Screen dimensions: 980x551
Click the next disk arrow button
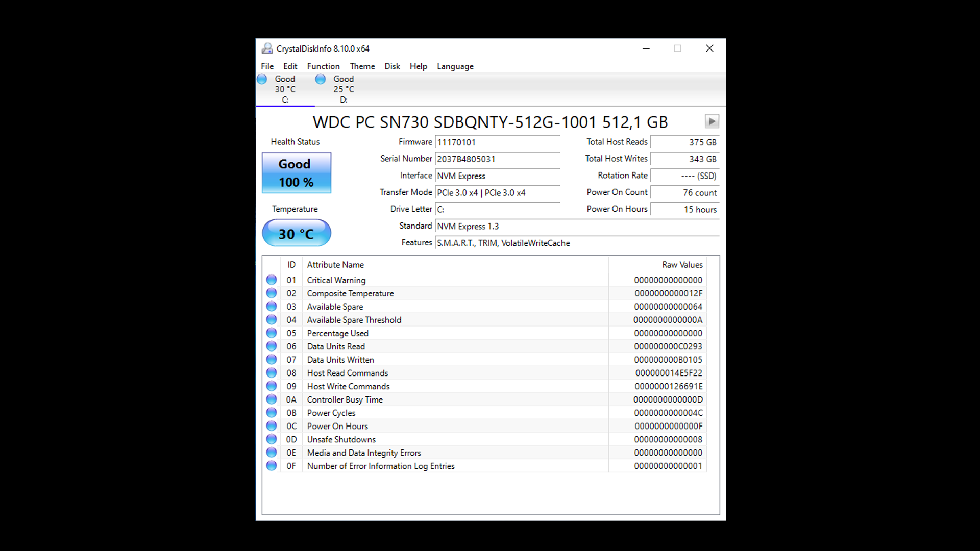tap(712, 121)
